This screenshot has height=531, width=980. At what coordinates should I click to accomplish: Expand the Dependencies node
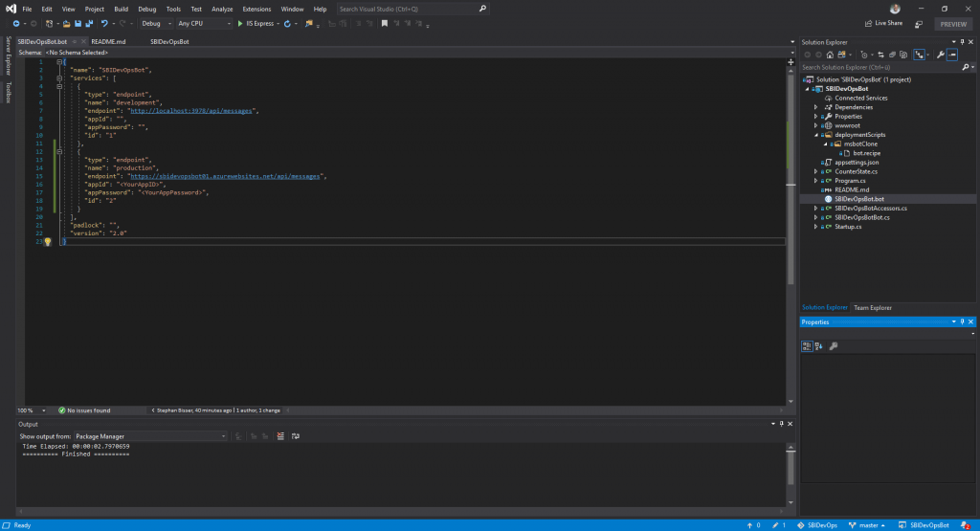pyautogui.click(x=815, y=107)
